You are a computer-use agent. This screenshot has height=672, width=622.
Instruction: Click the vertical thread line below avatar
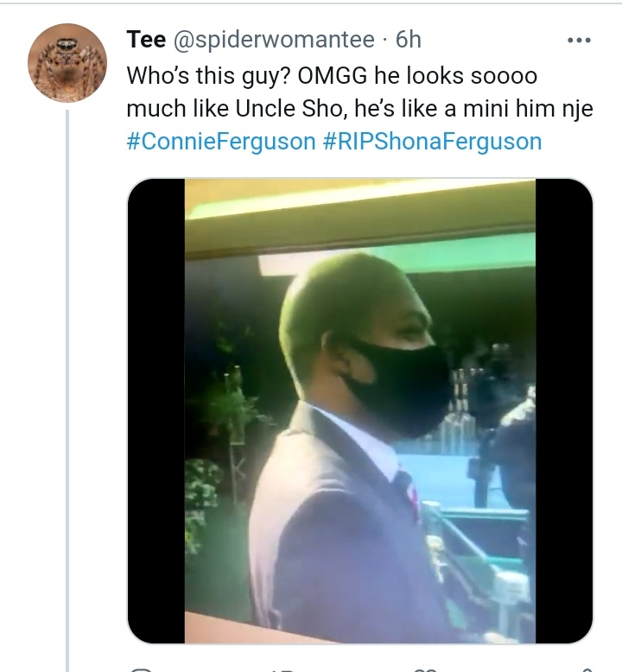67,389
